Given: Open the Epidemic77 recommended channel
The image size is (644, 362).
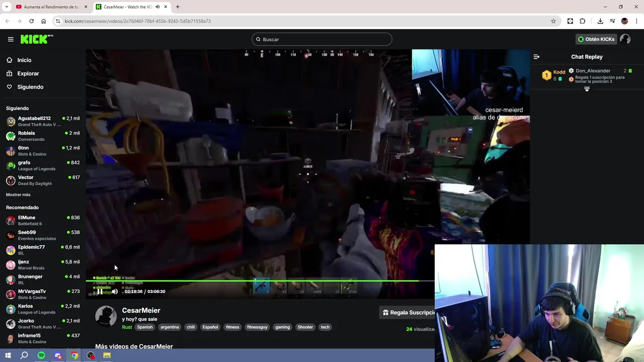Looking at the screenshot, I should [43, 250].
